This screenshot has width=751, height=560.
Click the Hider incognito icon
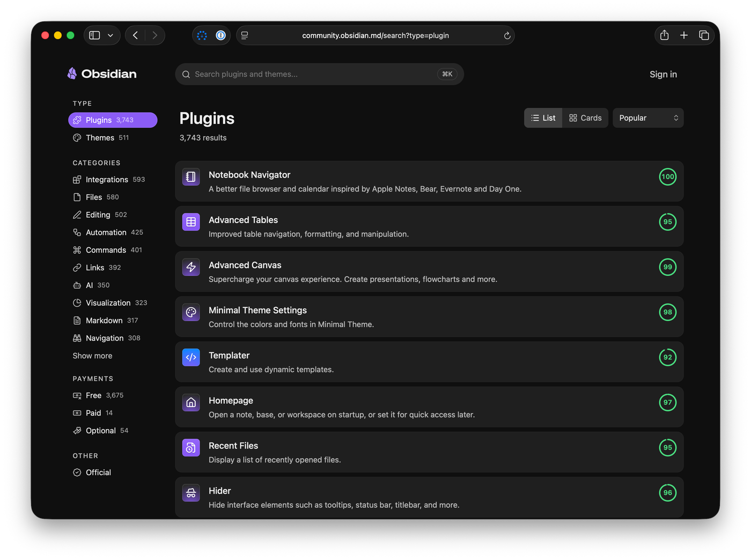coord(191,492)
